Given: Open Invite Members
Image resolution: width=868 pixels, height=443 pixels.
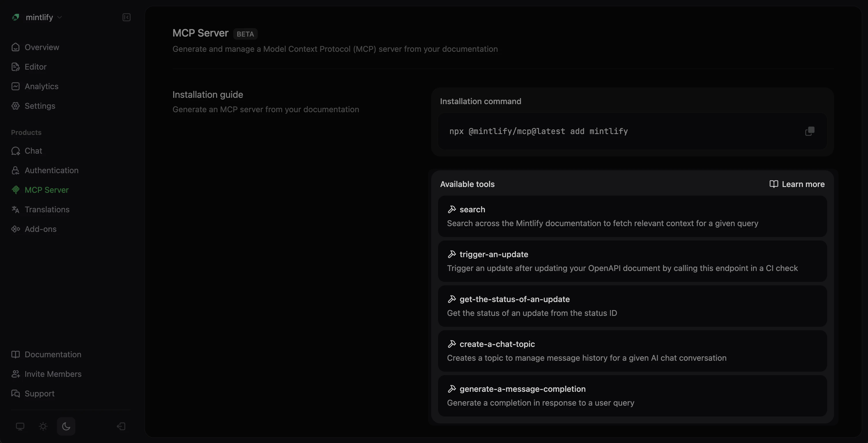Looking at the screenshot, I should (x=53, y=374).
